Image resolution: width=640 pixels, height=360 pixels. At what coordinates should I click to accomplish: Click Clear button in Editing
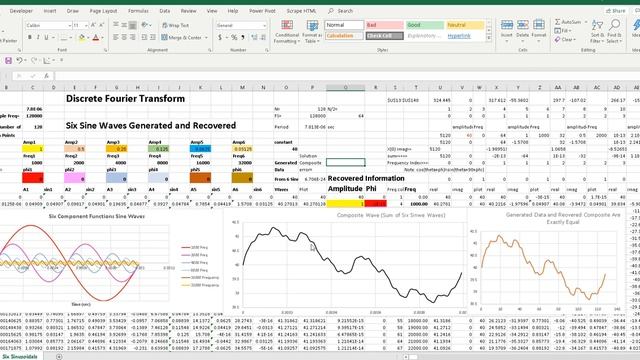565,40
